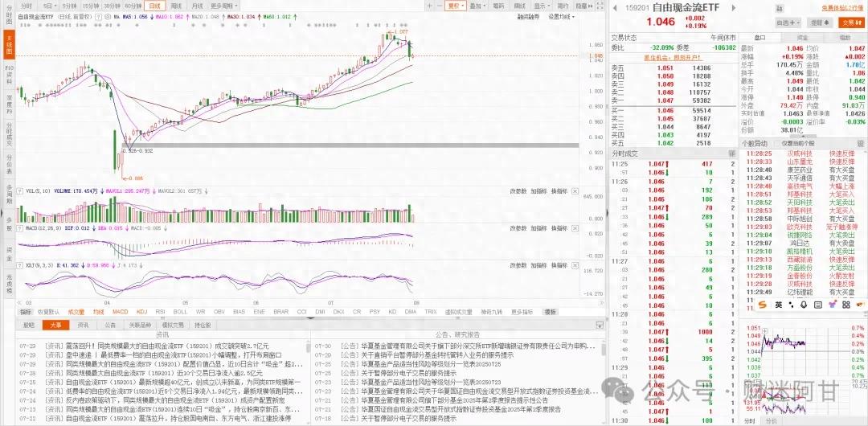Image resolution: width=868 pixels, height=426 pixels.
Task: Select the 模板 template tab
Action: (x=550, y=312)
